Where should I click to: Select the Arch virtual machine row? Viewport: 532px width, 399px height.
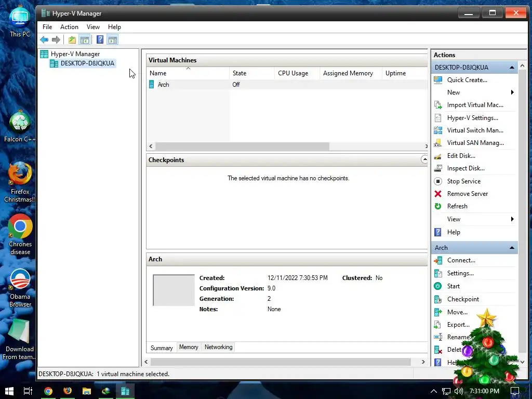(x=287, y=85)
